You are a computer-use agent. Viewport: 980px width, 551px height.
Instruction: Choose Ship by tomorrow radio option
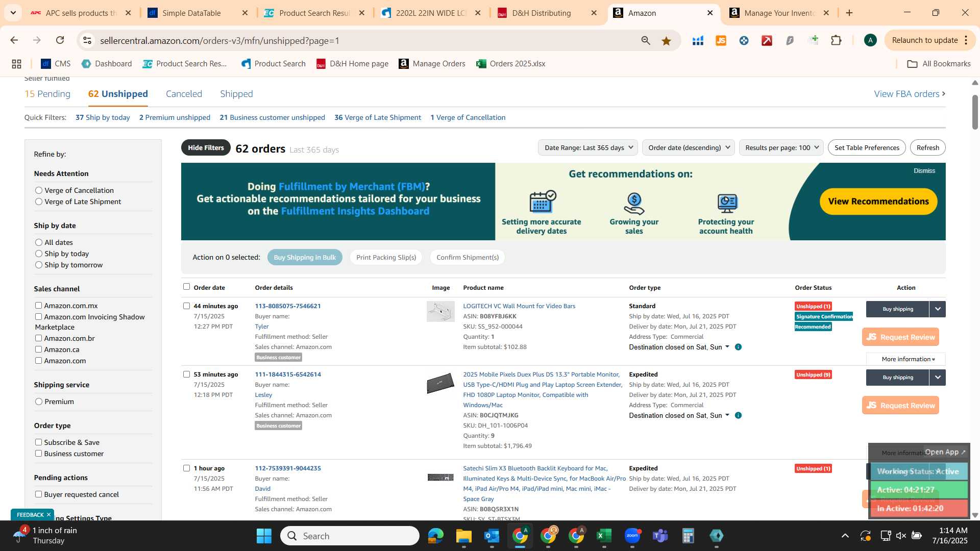point(39,265)
